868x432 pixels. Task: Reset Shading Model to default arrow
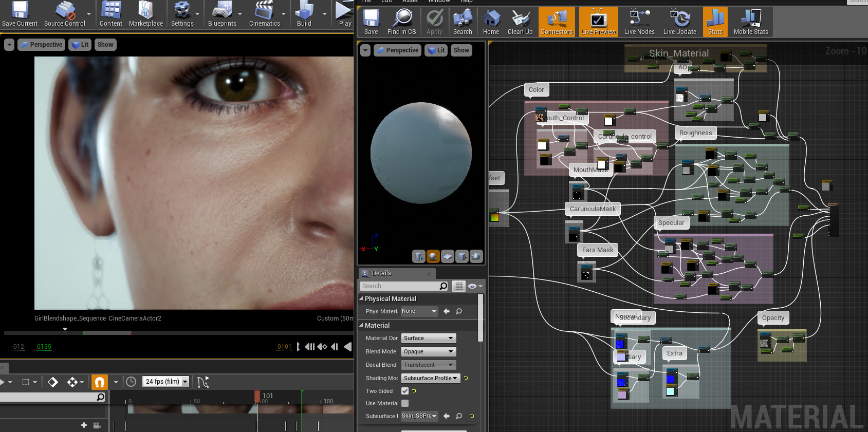(x=466, y=378)
